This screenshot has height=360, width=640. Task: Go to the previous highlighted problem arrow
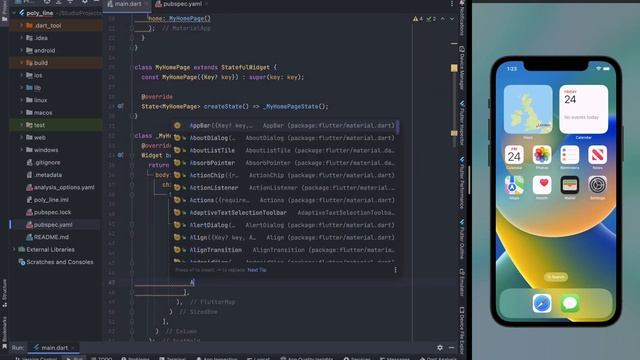coord(443,19)
